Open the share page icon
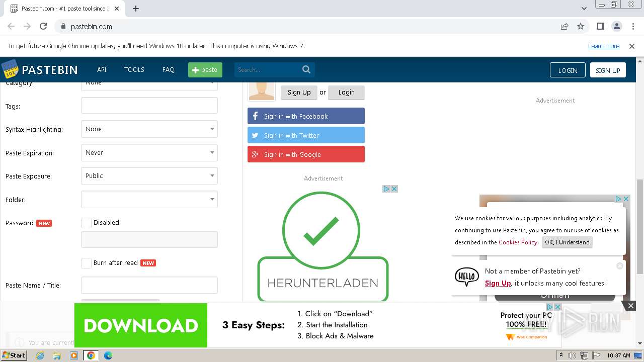The image size is (644, 362). tap(565, 26)
